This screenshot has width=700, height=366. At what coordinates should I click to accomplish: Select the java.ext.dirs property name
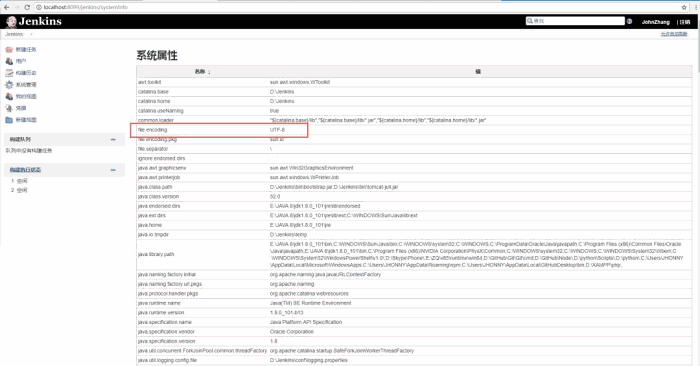(152, 216)
